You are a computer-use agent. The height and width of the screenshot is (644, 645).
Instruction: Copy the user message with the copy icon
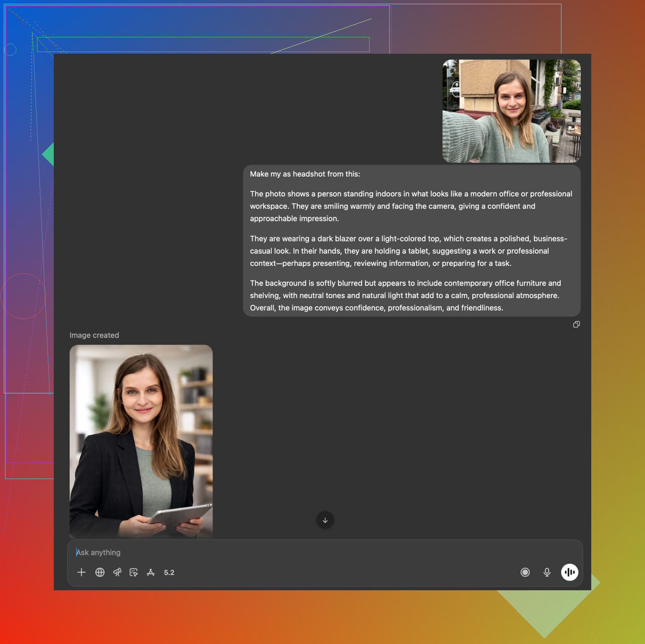tap(577, 325)
